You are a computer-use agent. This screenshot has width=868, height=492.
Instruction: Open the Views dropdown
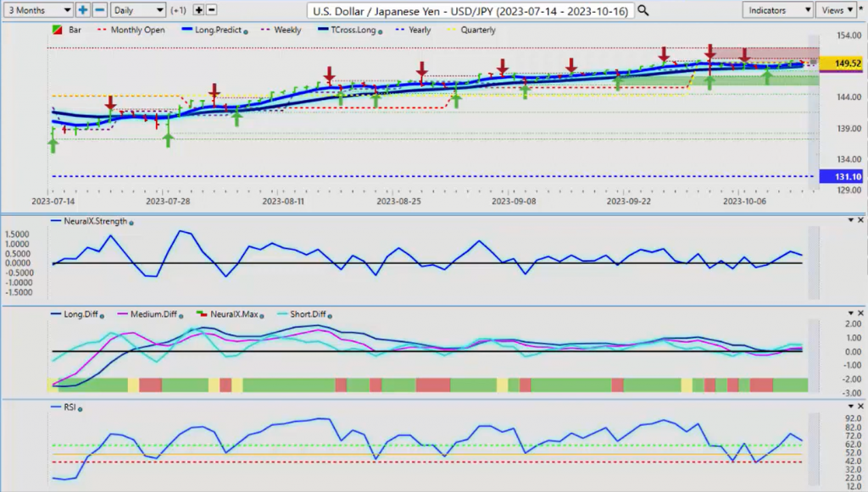click(836, 10)
